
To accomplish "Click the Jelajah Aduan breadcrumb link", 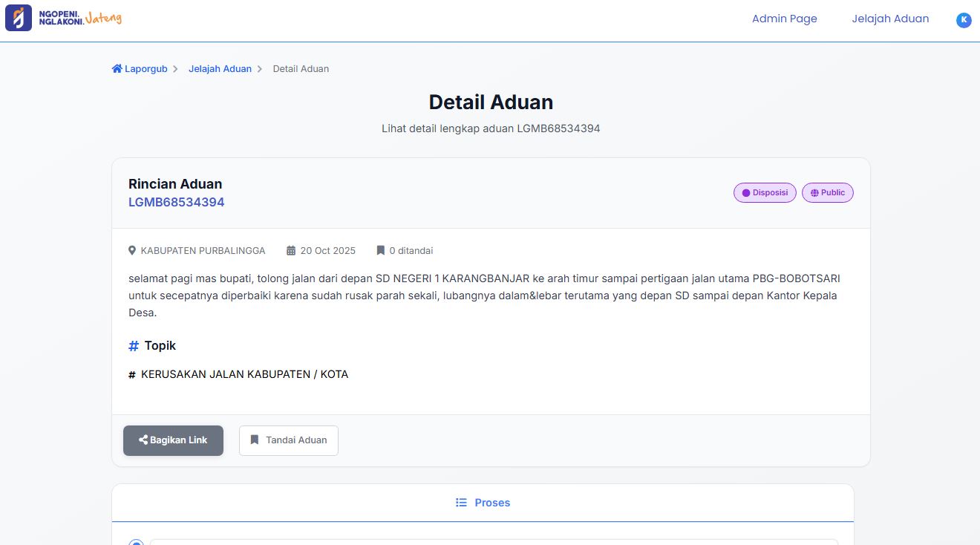I will coord(220,69).
